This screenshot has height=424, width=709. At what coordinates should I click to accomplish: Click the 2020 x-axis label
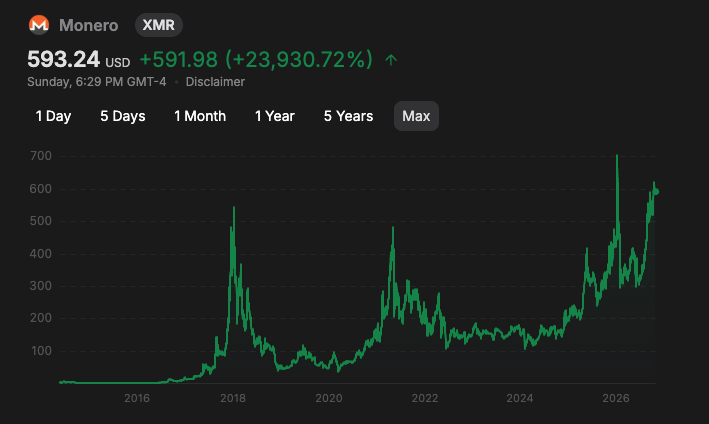329,398
